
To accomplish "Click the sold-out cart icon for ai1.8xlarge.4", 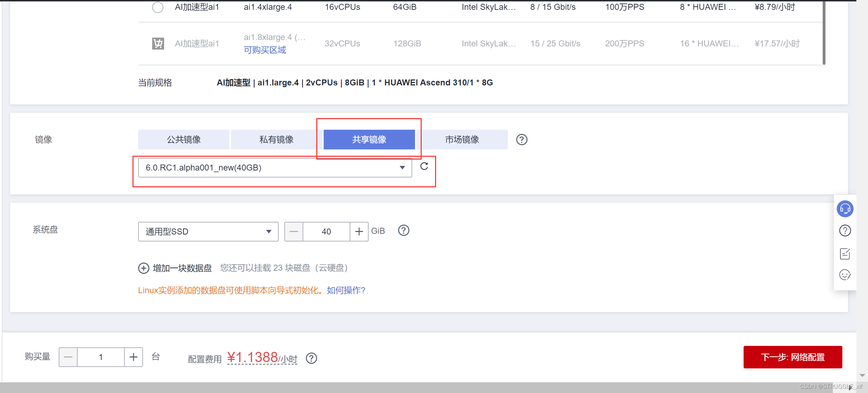I will (x=158, y=44).
